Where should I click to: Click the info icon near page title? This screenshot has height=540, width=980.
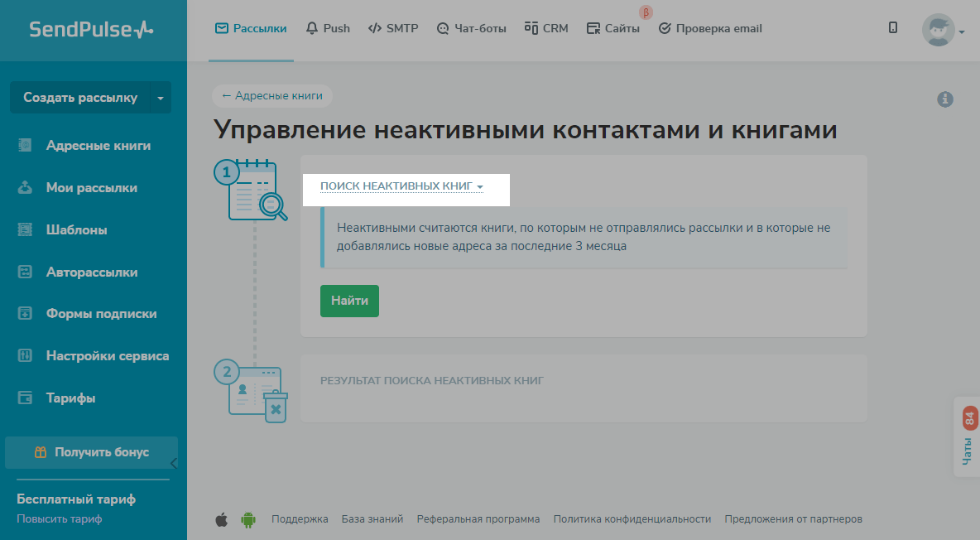[944, 99]
